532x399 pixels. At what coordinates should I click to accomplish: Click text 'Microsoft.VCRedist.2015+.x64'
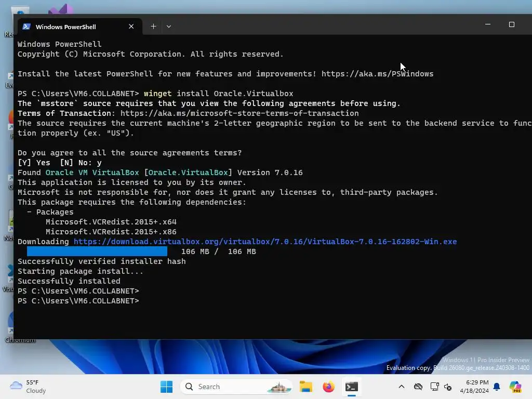[111, 222]
